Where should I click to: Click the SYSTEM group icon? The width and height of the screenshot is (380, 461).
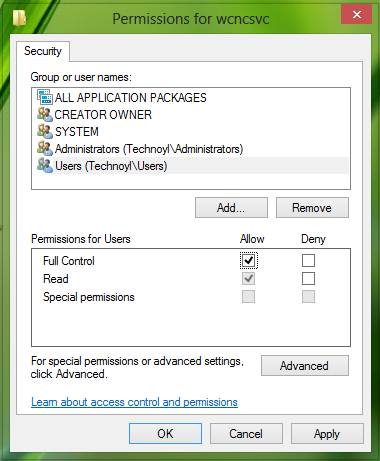click(45, 131)
